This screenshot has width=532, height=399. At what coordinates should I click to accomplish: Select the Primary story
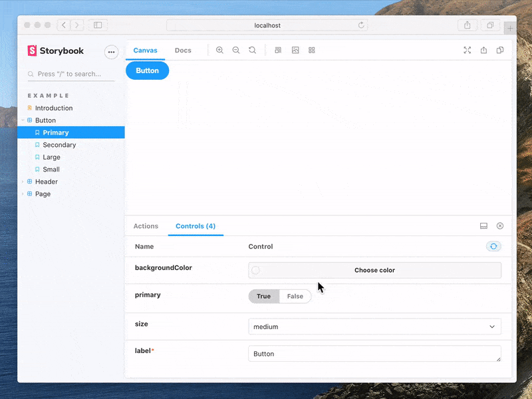[x=71, y=132]
